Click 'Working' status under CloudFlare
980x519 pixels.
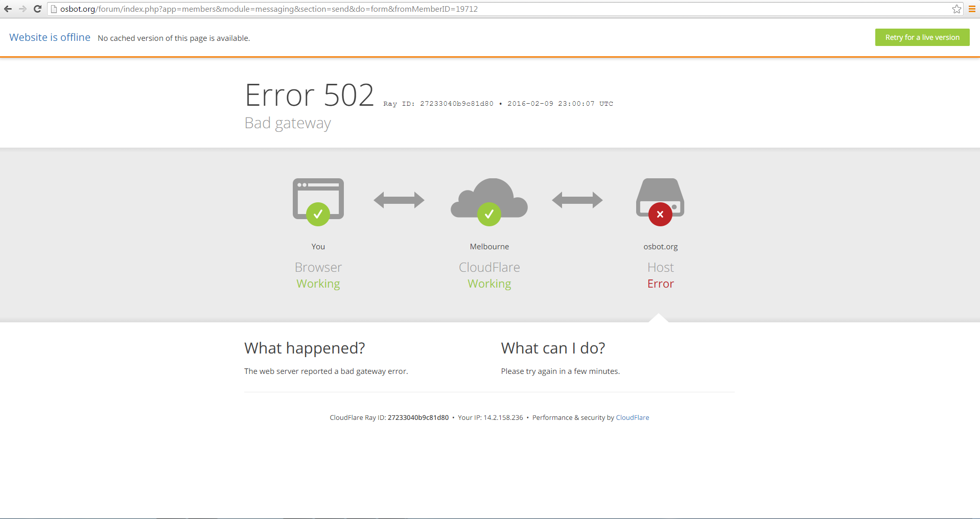pos(489,284)
